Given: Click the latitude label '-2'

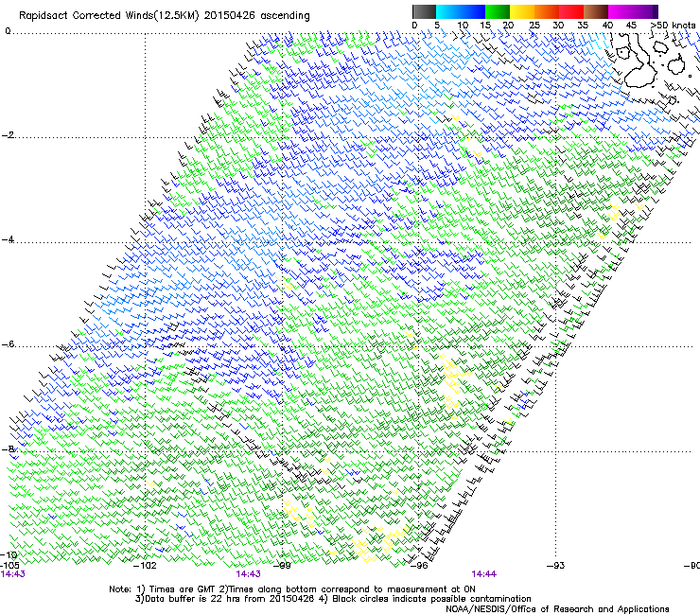Looking at the screenshot, I should click(8, 135).
